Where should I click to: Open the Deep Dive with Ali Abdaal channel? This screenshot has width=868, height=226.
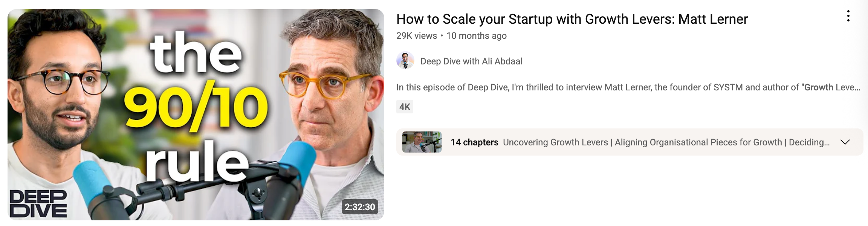click(471, 61)
